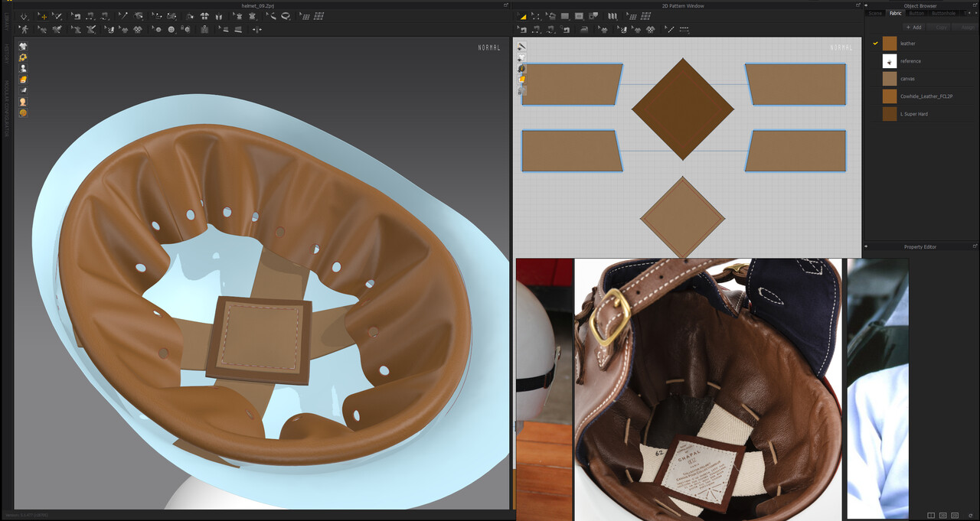The height and width of the screenshot is (521, 980).
Task: Click the leather fabric color swatch
Action: click(890, 44)
